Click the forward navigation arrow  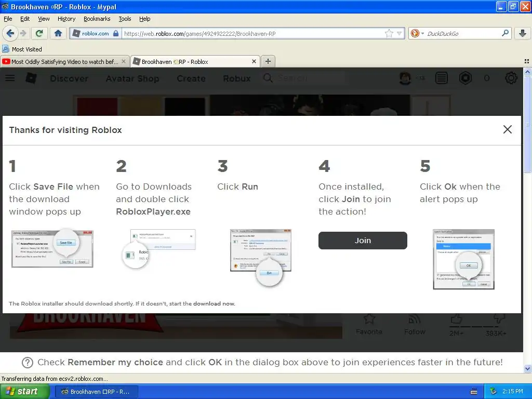click(23, 33)
